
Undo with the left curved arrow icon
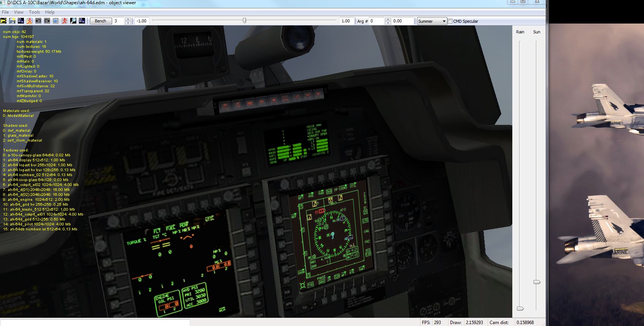tap(38, 21)
